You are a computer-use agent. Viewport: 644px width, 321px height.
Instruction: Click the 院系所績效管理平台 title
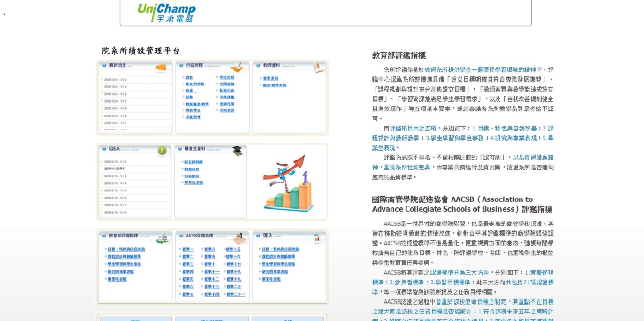(x=141, y=51)
